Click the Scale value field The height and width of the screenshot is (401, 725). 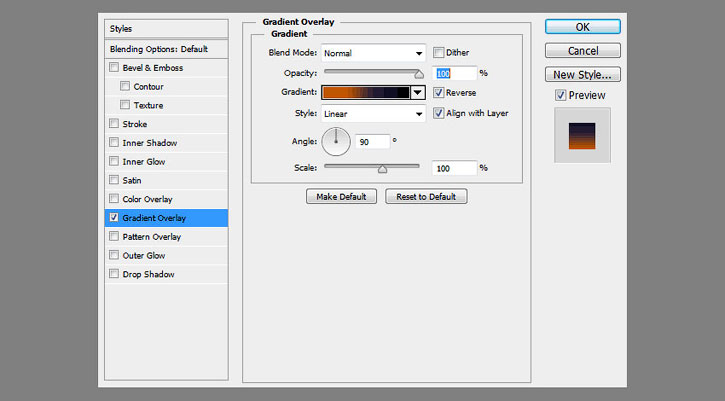pyautogui.click(x=455, y=168)
